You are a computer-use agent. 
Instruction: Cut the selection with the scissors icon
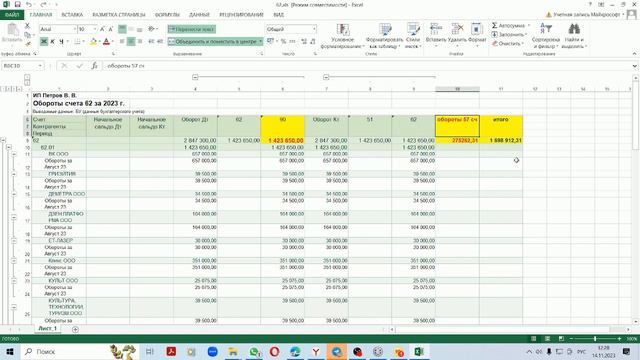point(27,25)
